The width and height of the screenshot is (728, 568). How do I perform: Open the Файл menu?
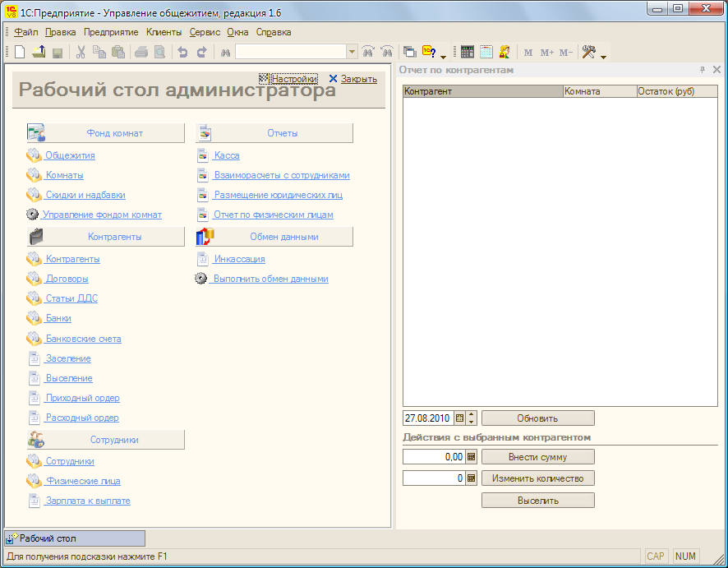pyautogui.click(x=26, y=32)
